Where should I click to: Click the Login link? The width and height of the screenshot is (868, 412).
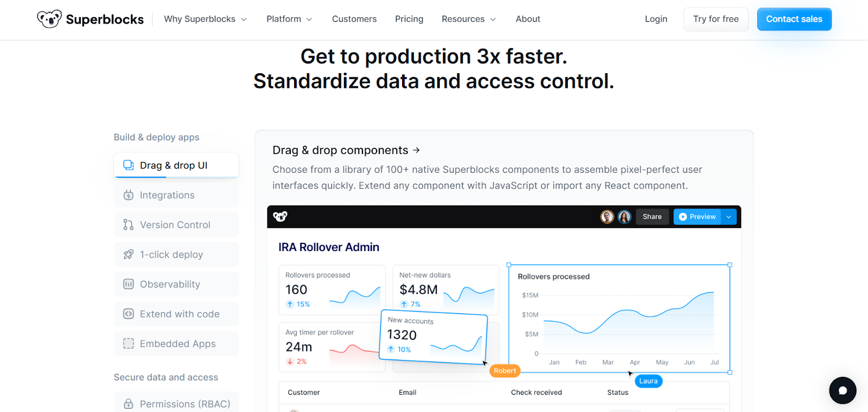[656, 19]
